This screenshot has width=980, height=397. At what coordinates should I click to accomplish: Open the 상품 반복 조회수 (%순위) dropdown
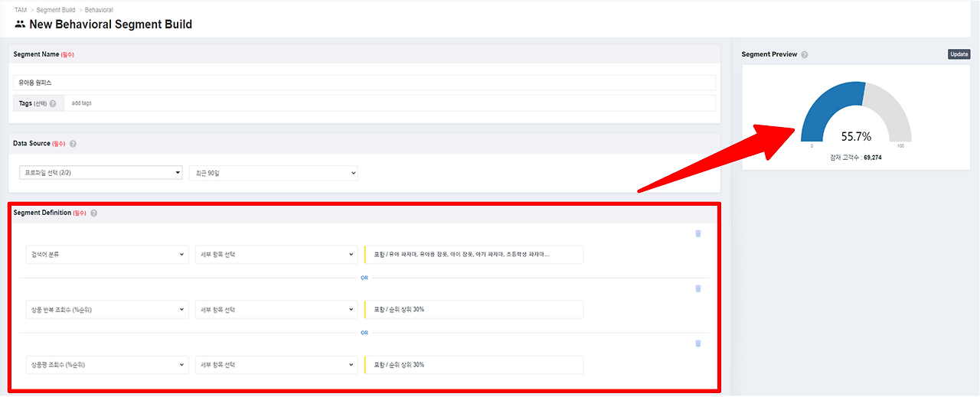point(107,310)
